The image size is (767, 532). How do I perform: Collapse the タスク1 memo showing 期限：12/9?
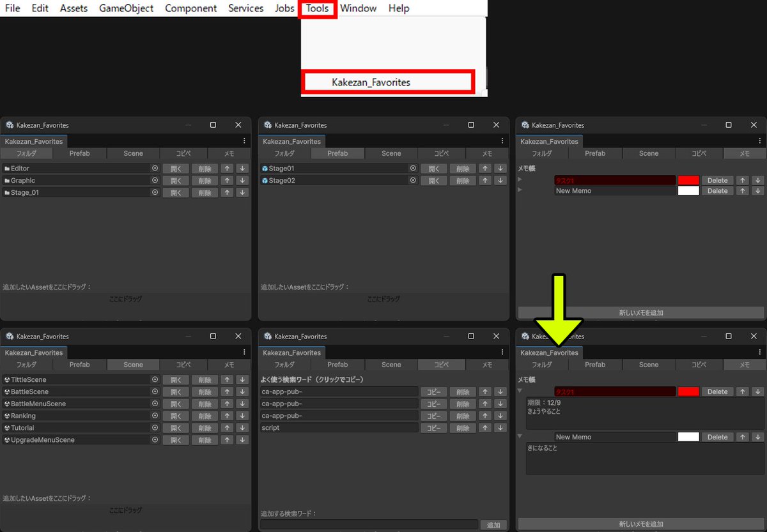tap(520, 391)
